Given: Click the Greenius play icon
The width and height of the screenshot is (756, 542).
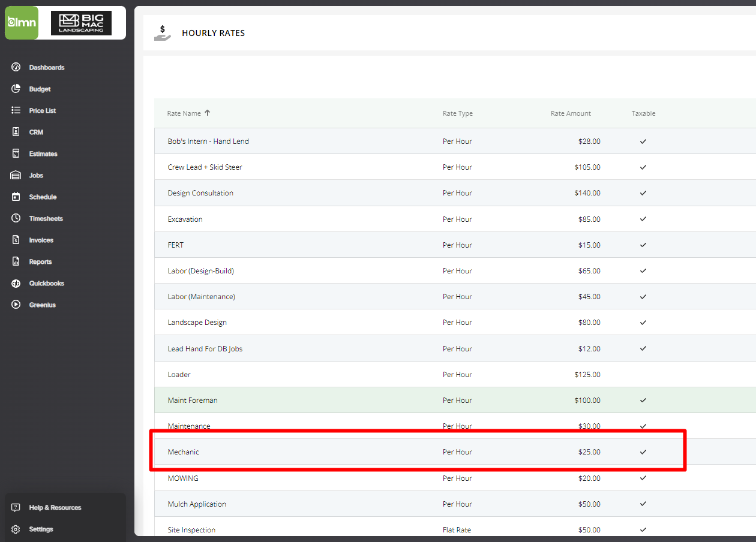Looking at the screenshot, I should 16,305.
